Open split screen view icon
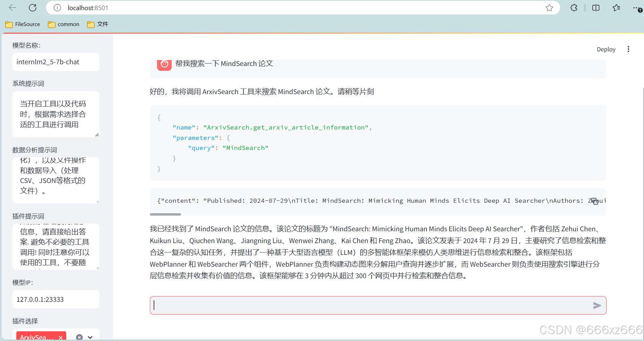 point(596,8)
